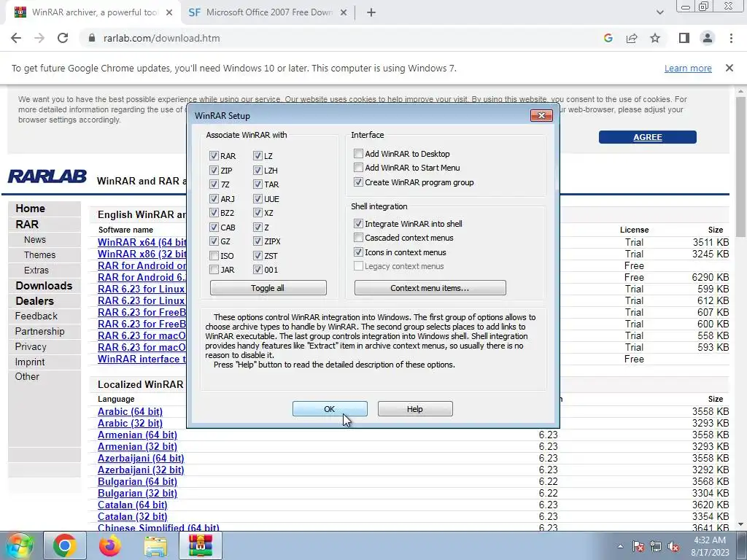The height and width of the screenshot is (560, 747).
Task: Open Arabic (64 bit) download link
Action: (130, 411)
